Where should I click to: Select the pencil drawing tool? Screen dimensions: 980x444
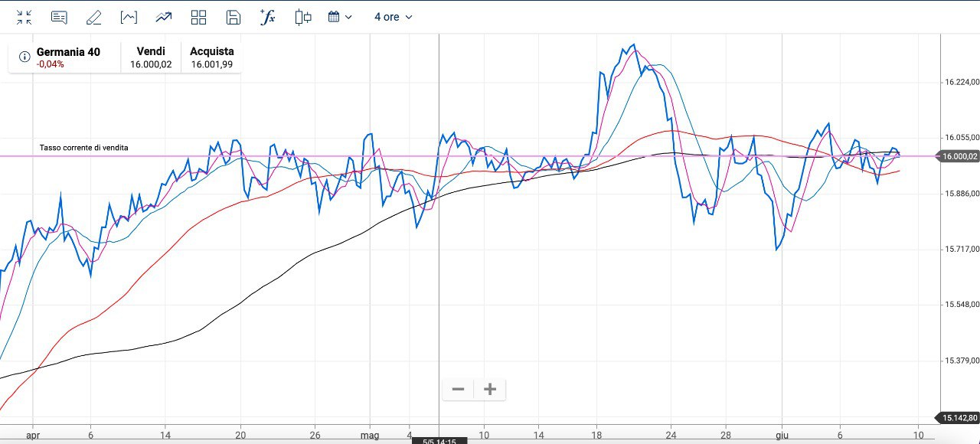click(93, 17)
